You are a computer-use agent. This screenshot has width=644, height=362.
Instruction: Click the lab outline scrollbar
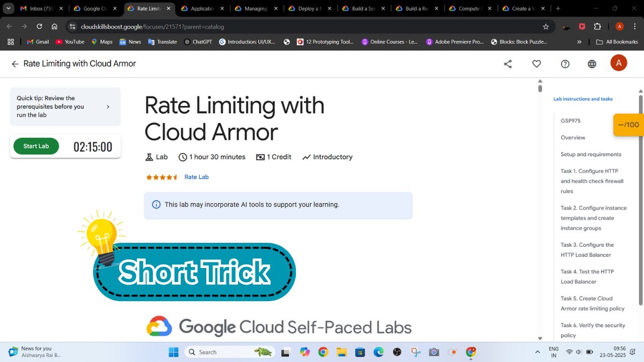(640, 199)
